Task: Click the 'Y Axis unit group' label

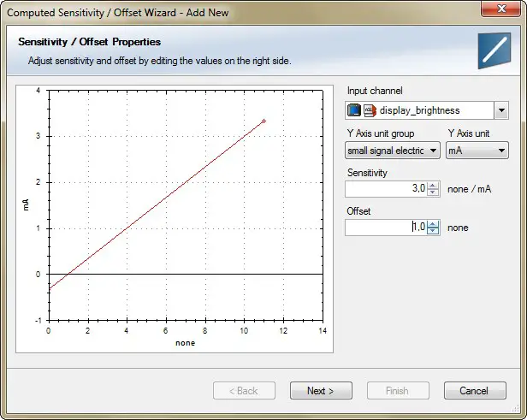Action: tap(381, 133)
